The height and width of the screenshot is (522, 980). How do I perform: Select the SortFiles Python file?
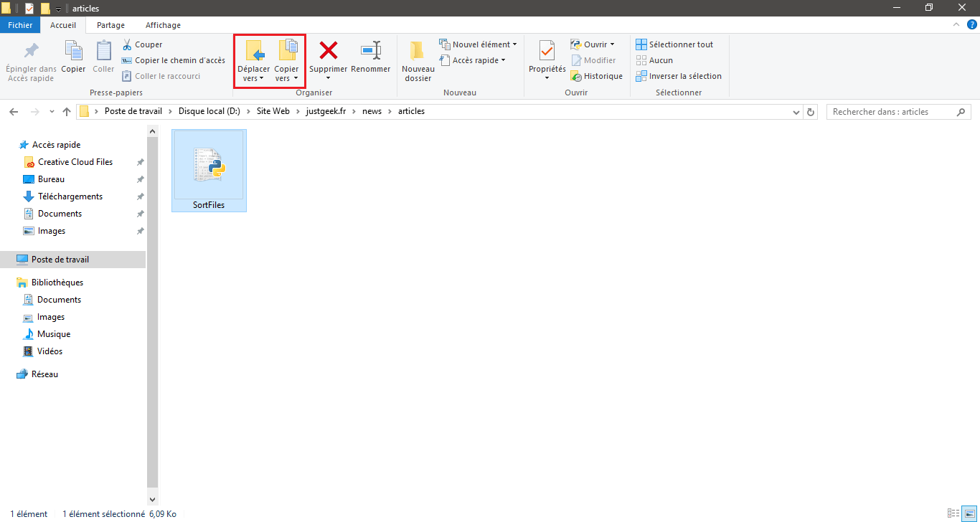pyautogui.click(x=209, y=171)
